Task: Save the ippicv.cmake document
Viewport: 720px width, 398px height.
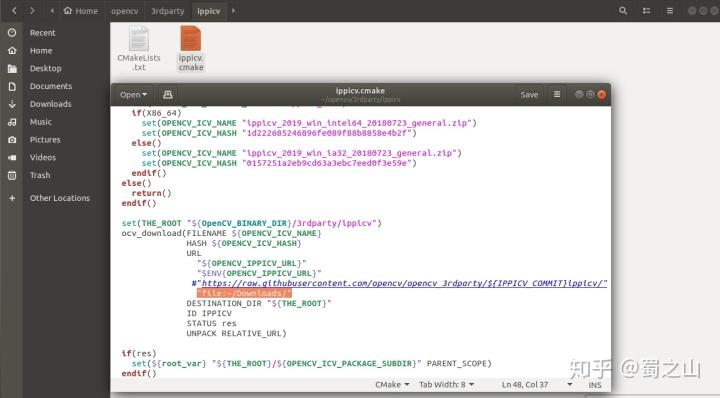Action: 529,95
